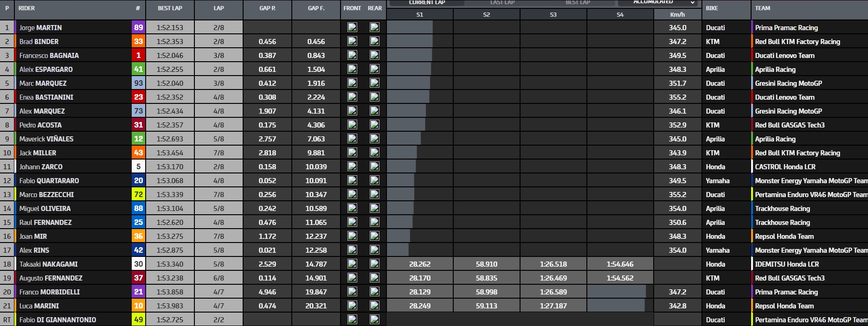Switch to the LAST LAP tab
Screen dimensions: 868x326
(x=502, y=2)
